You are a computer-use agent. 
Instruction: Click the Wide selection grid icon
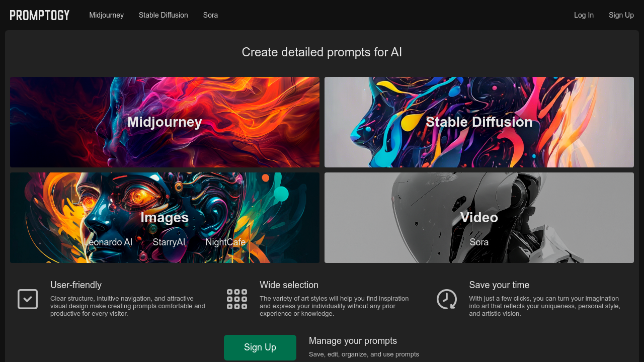point(237,299)
